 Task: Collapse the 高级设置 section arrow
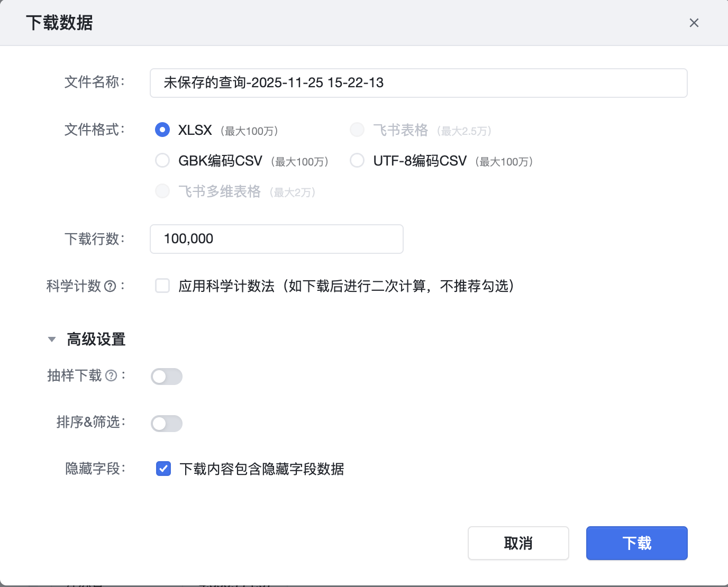(x=52, y=340)
